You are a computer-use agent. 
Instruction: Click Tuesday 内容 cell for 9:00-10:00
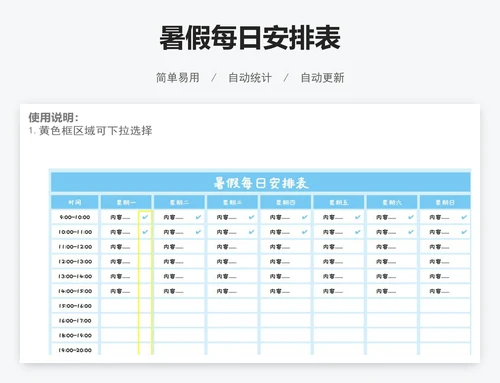pyautogui.click(x=173, y=217)
